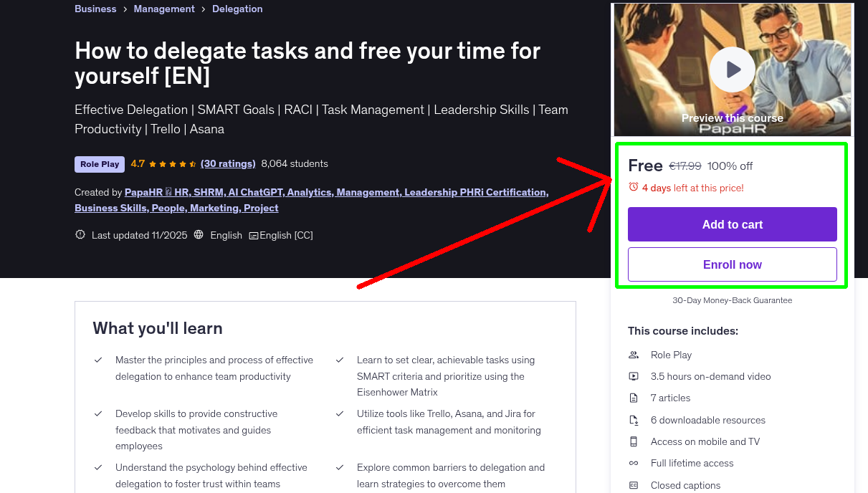Viewport: 868px width, 493px height.
Task: View the 30 ratings link
Action: (x=228, y=163)
